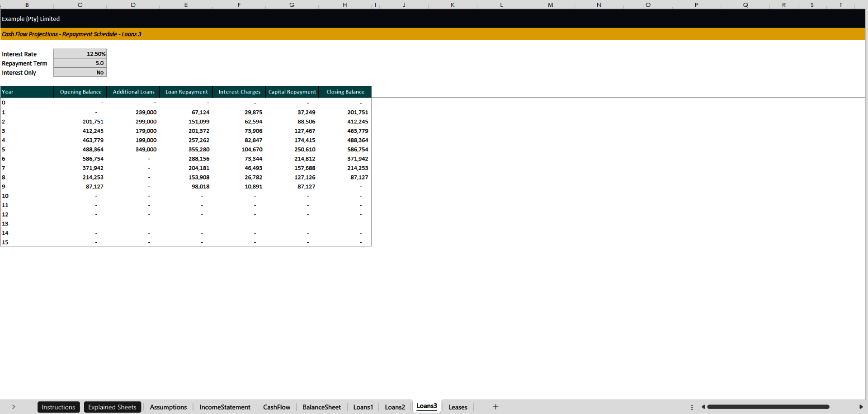This screenshot has height=414, width=868.
Task: Click the scrollbar's left arrow icon
Action: pyautogui.click(x=703, y=407)
